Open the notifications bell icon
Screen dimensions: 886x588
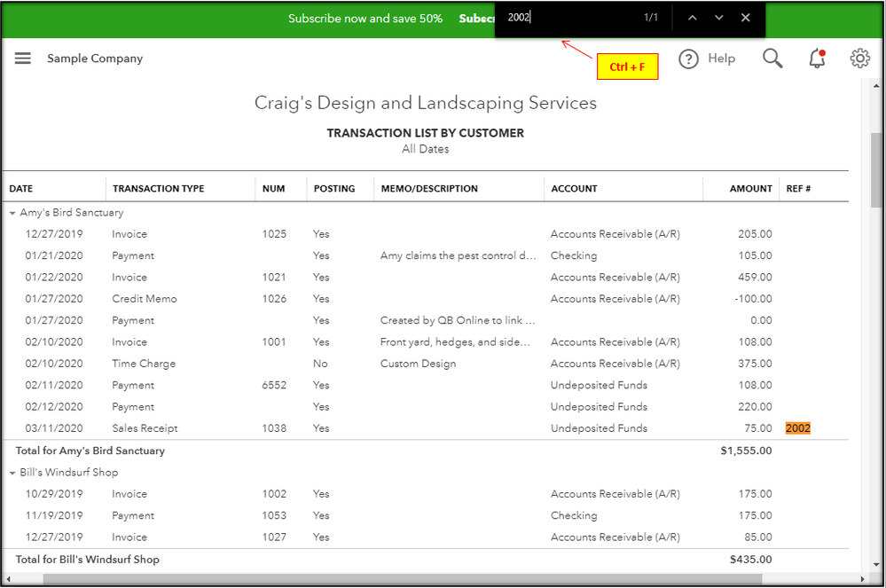tap(817, 59)
